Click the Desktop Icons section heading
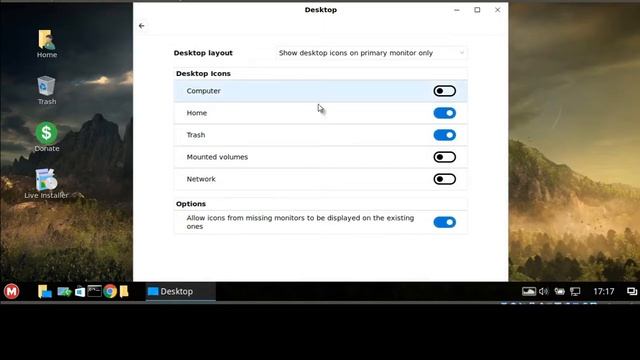 pos(203,73)
